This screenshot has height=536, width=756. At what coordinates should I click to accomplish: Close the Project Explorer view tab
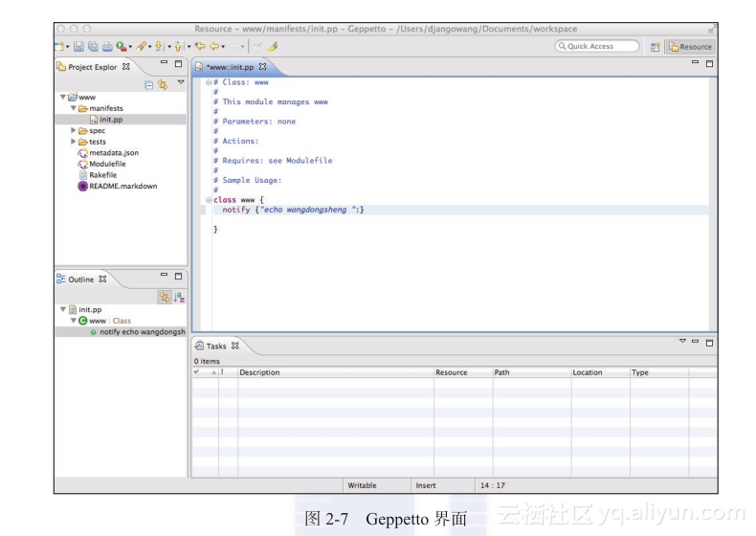(125, 67)
